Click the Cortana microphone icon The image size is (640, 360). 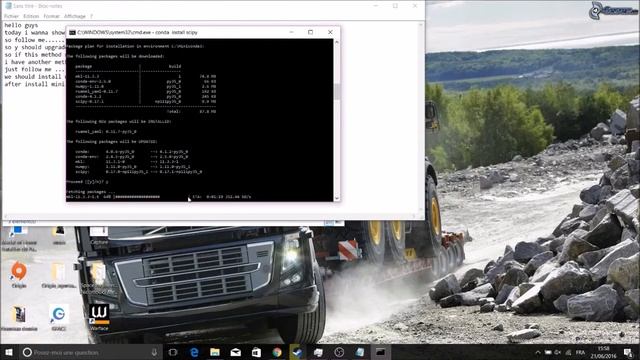pos(154,352)
